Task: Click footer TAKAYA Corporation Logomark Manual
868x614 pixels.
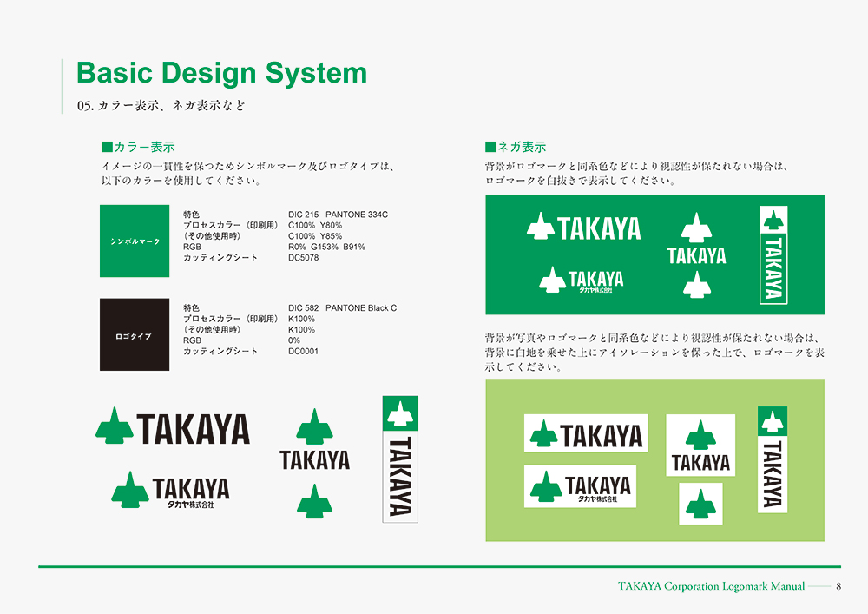Action: point(712,586)
